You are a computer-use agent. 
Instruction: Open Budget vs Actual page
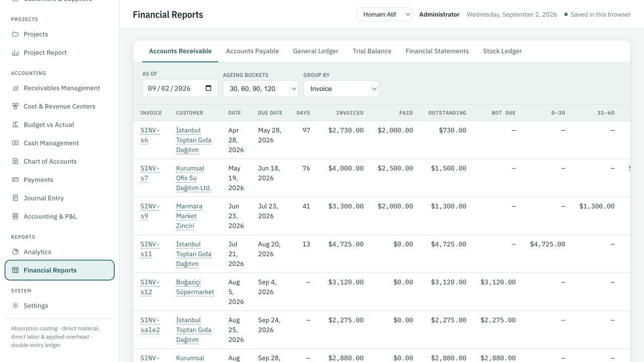60,125
